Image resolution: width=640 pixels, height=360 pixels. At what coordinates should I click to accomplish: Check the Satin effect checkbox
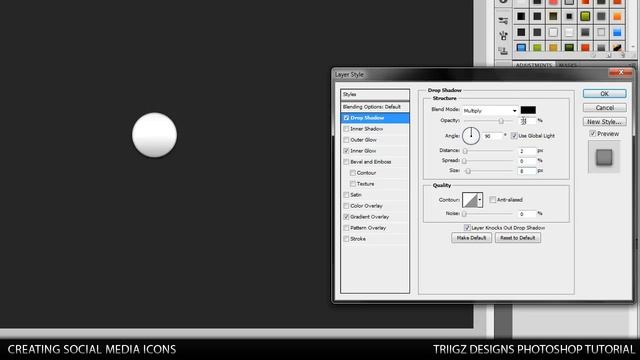(x=346, y=195)
